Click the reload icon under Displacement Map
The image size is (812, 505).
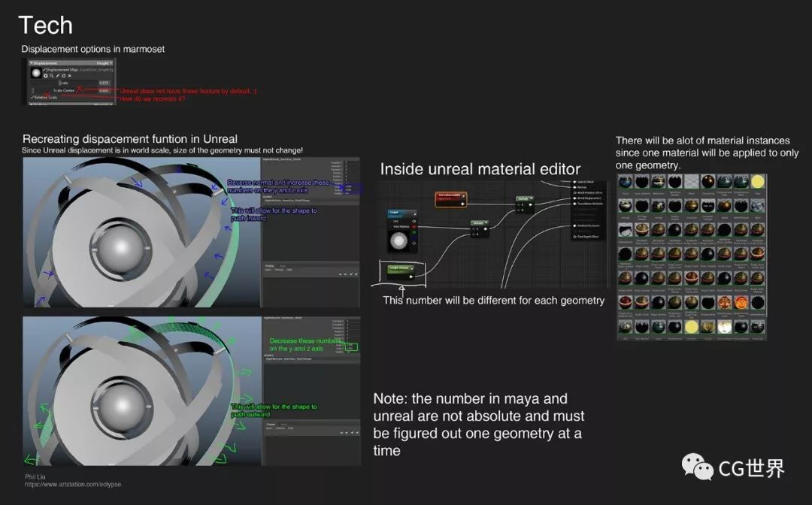63,76
